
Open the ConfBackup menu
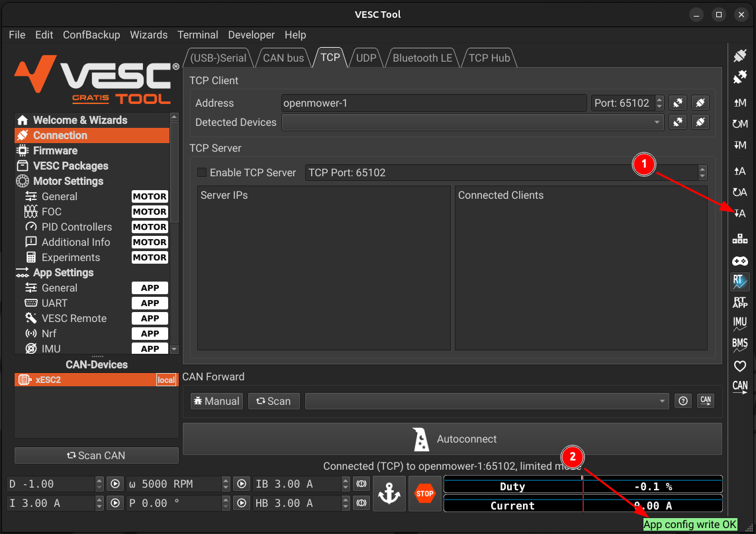[91, 35]
